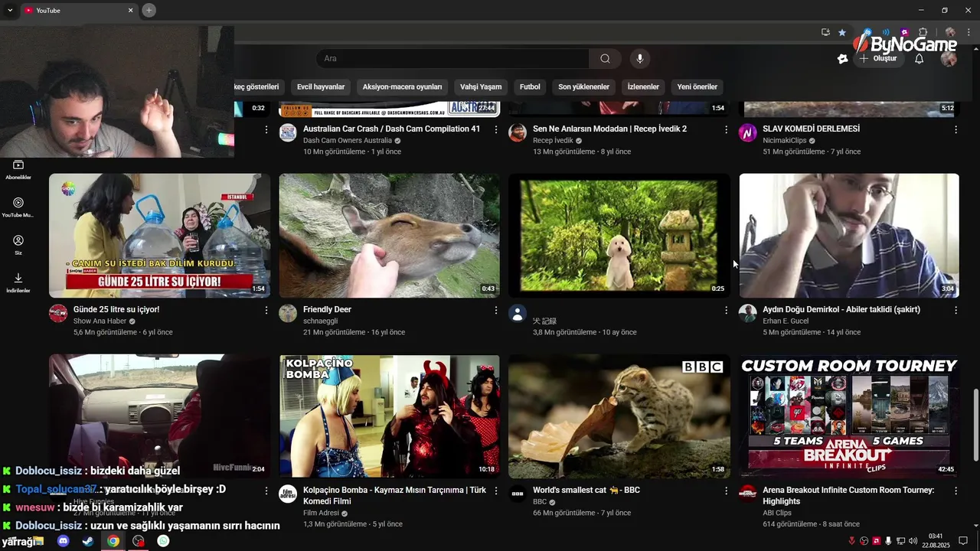Open WhatsApp from the taskbar
Screen dimensions: 980x551
coord(163,541)
